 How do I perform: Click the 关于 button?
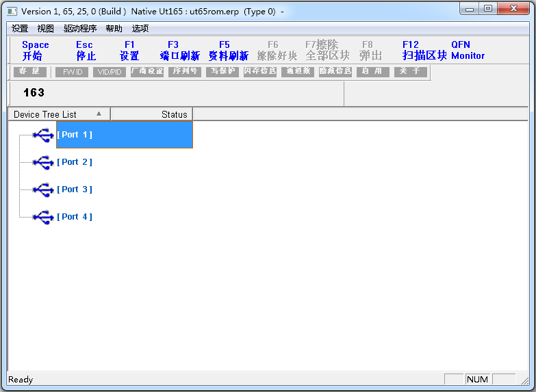(411, 71)
